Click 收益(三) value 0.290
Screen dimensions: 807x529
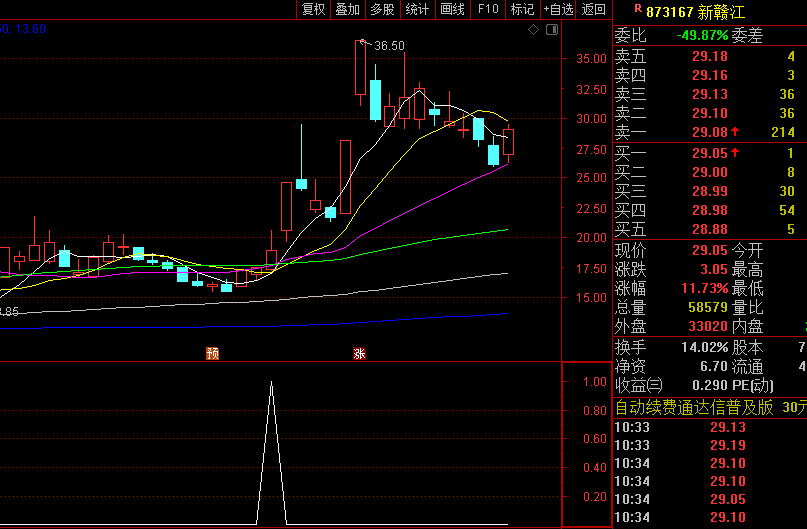coord(710,385)
